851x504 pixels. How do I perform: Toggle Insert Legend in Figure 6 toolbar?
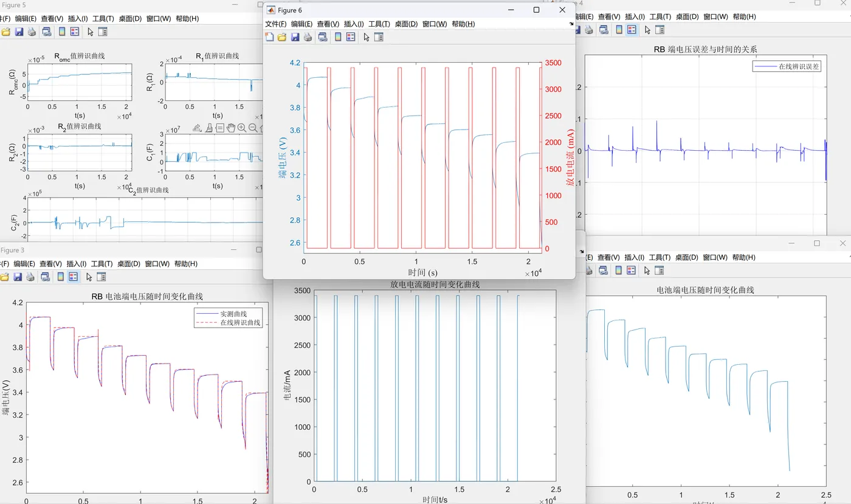351,37
